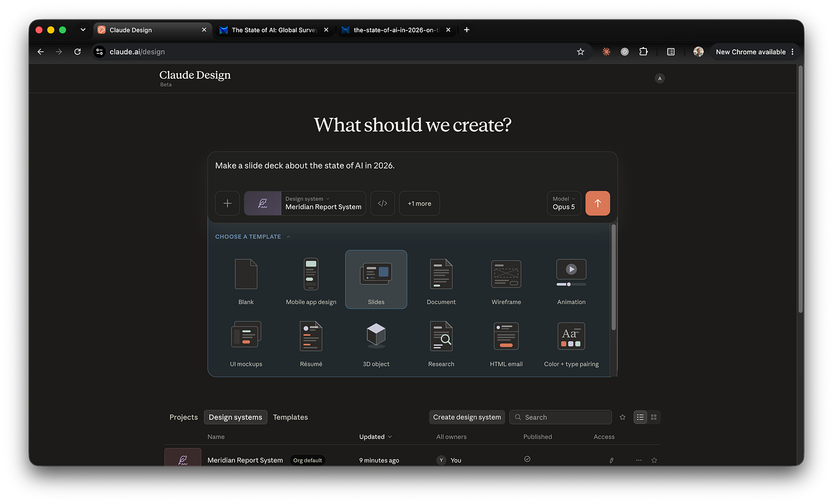
Task: Open the Chrome three-dot menu
Action: [792, 51]
